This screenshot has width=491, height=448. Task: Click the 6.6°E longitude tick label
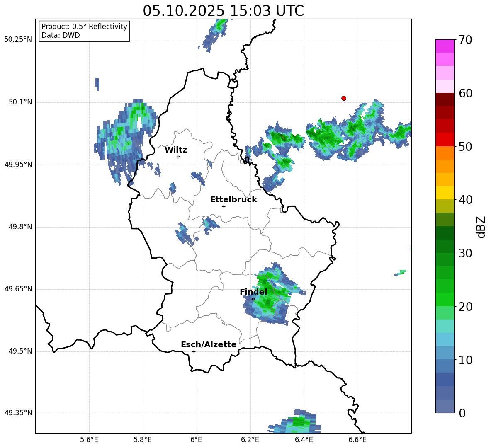click(357, 440)
